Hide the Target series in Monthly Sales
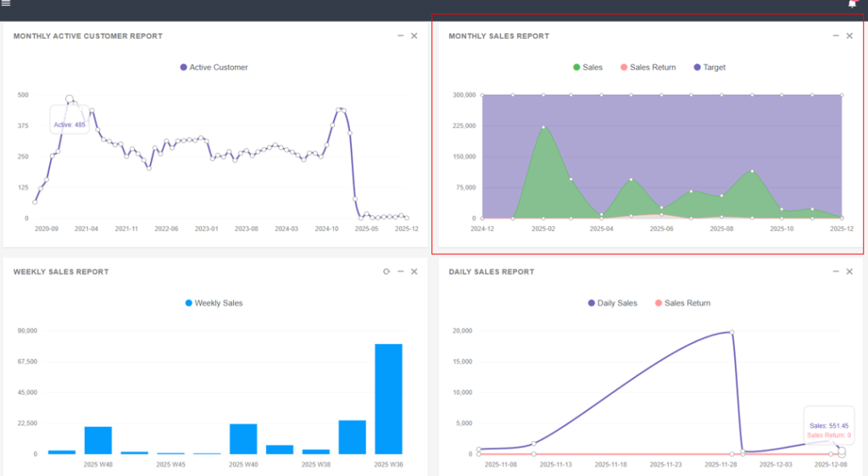The height and width of the screenshot is (476, 868). pos(709,67)
